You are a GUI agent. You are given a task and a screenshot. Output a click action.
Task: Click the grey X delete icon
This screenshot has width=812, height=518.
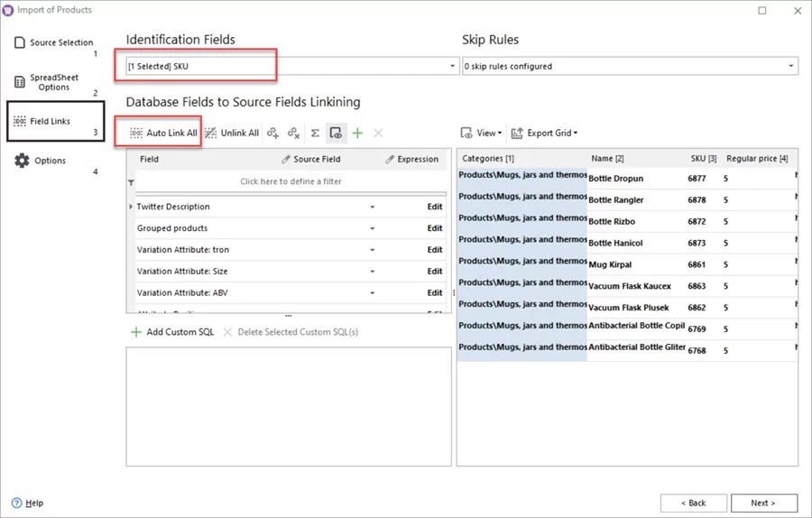(x=378, y=134)
